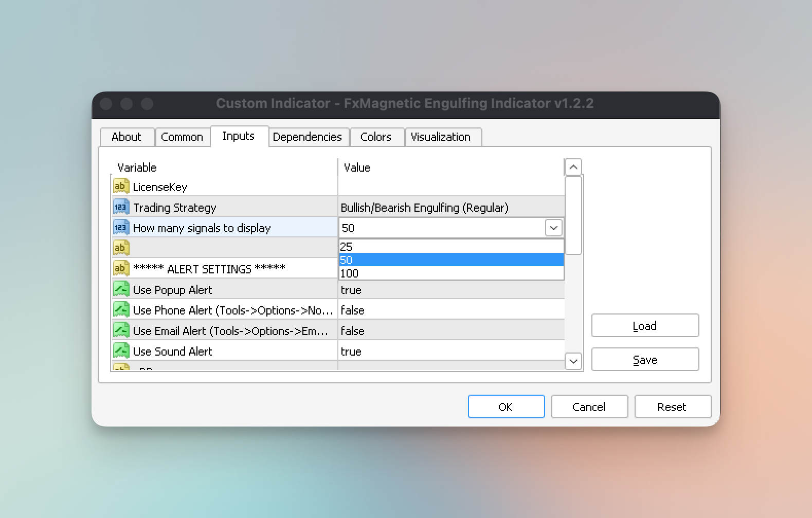Click the ALERT SETTINGS string type icon
This screenshot has height=518, width=812.
pos(121,269)
